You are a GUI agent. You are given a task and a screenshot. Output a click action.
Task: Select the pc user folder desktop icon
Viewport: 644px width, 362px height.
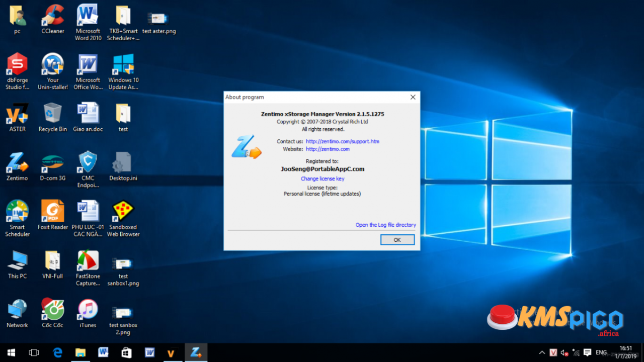[17, 20]
